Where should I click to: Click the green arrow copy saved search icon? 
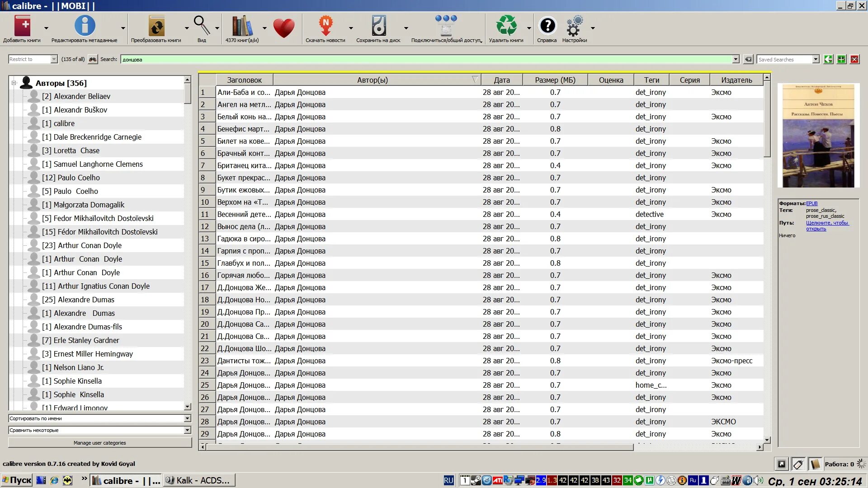(828, 59)
